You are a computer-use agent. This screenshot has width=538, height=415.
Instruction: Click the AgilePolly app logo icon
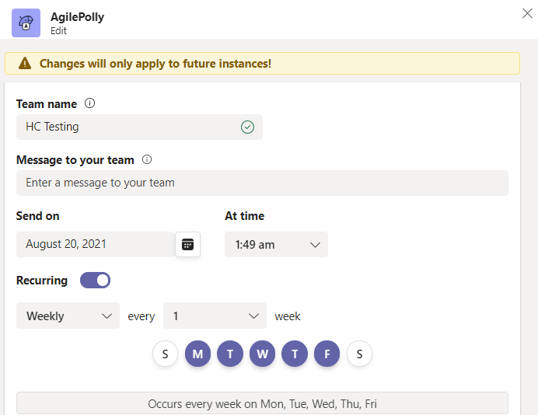(x=26, y=23)
